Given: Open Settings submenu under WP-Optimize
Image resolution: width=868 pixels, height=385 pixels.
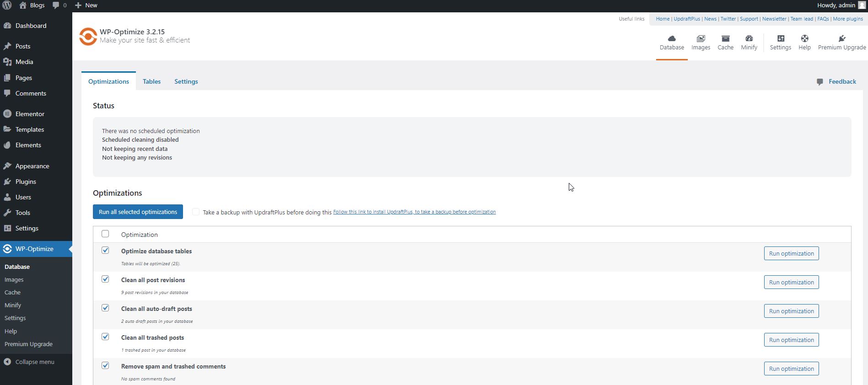Looking at the screenshot, I should click(x=15, y=318).
